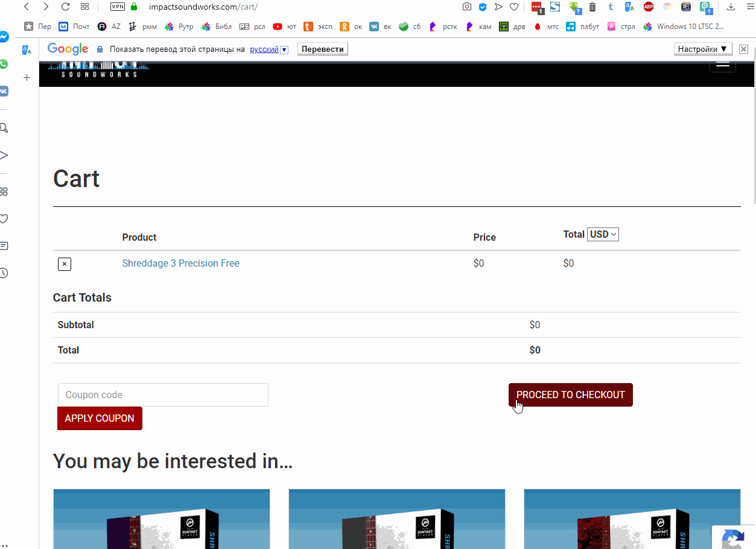Open the sidebar news icon
This screenshot has width=756, height=549.
tap(4, 246)
